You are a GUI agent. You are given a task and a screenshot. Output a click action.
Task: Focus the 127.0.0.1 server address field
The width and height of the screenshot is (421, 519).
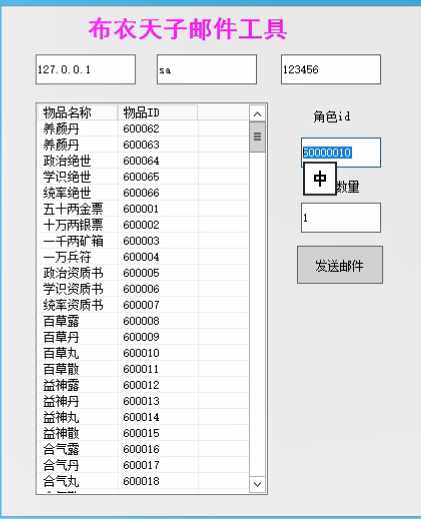tap(86, 69)
